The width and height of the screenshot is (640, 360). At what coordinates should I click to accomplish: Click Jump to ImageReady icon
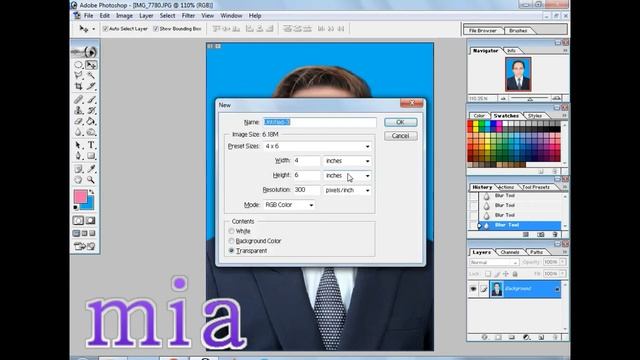tap(84, 246)
